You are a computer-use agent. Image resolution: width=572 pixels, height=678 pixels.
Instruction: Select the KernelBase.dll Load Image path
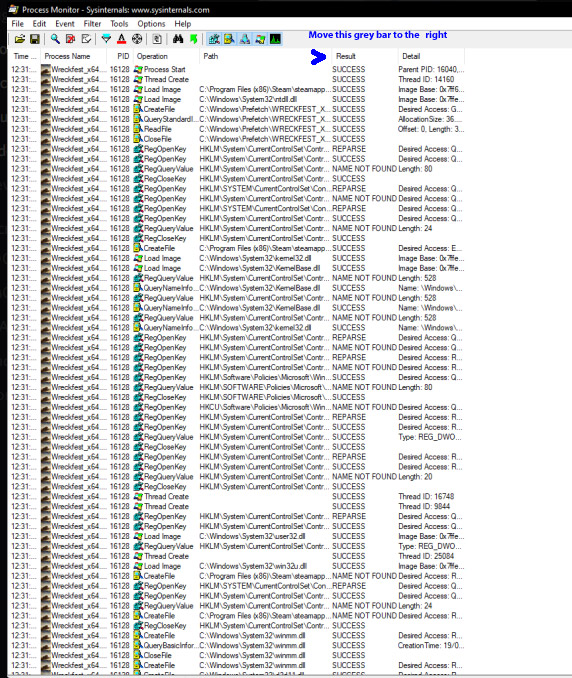[259, 268]
